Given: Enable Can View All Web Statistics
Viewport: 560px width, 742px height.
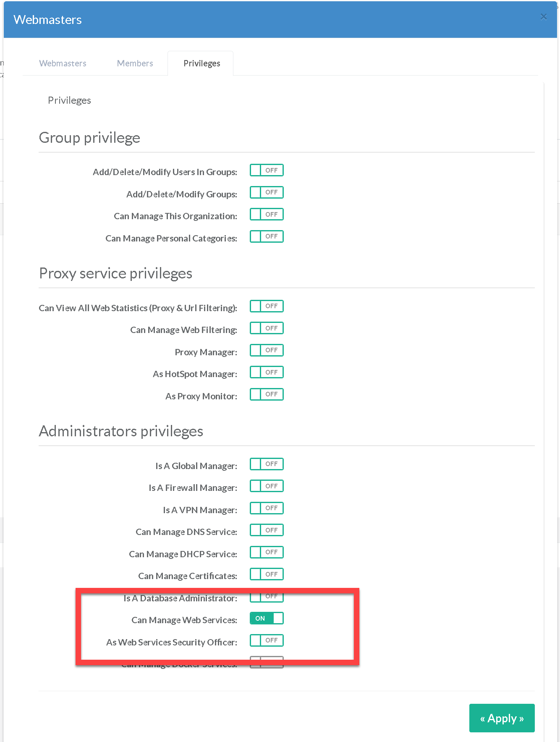Looking at the screenshot, I should (x=267, y=306).
